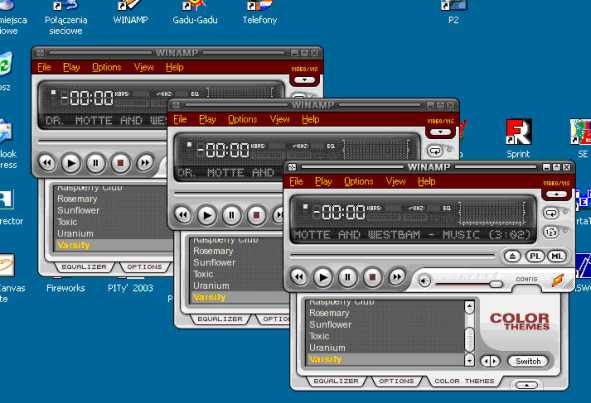Open the Play menu in the middle Winamp

[207, 119]
